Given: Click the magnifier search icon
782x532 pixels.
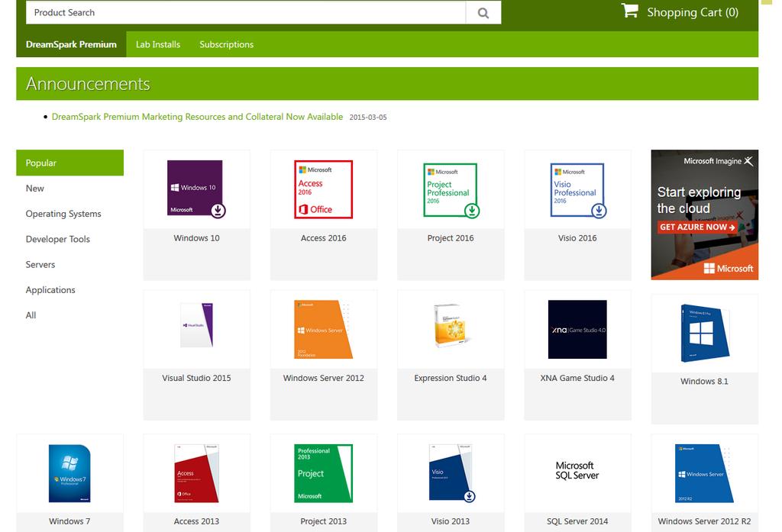Looking at the screenshot, I should coord(483,13).
